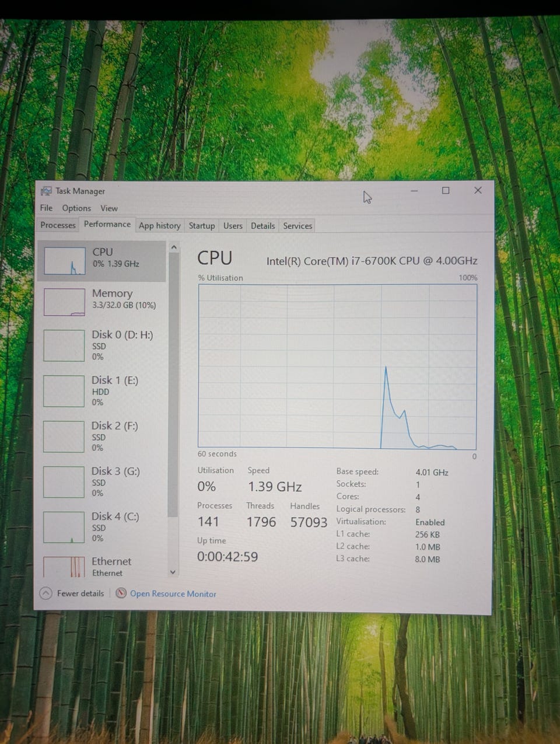
Task: Select the Memory mini graph thumbnail
Action: tap(64, 302)
